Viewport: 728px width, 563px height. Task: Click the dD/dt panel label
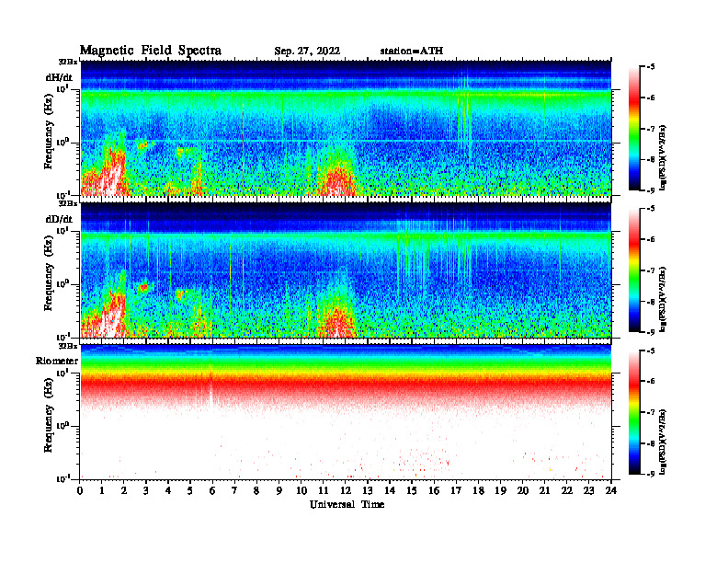(59, 219)
